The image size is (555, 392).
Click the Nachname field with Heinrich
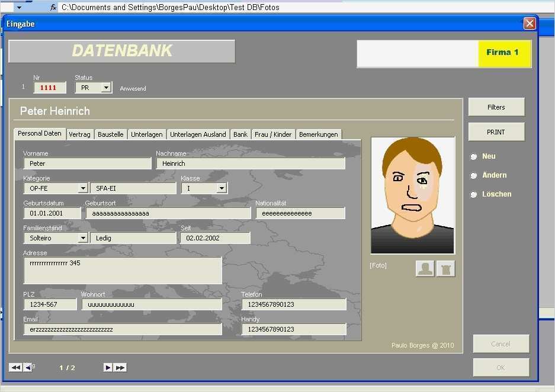point(251,163)
